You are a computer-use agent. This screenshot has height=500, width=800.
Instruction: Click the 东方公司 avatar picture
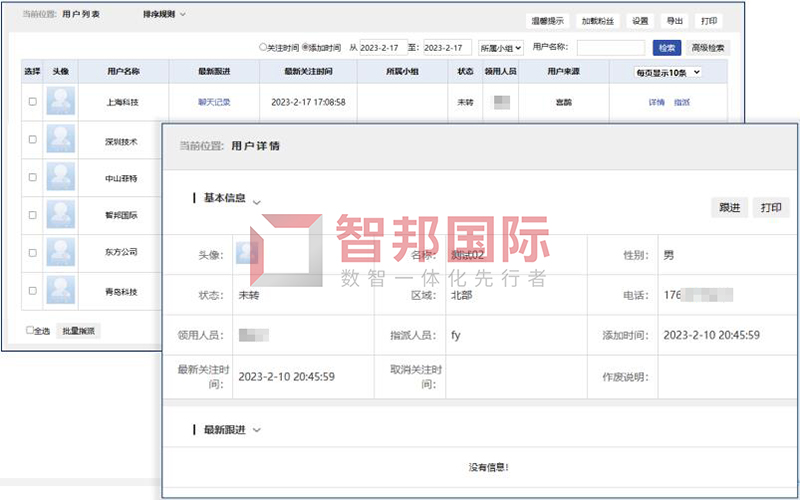point(61,253)
